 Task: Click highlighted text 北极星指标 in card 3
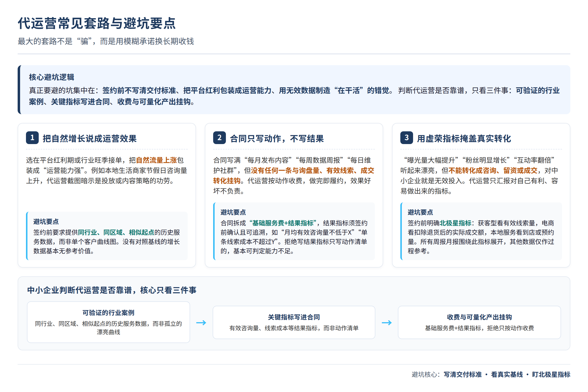click(455, 223)
